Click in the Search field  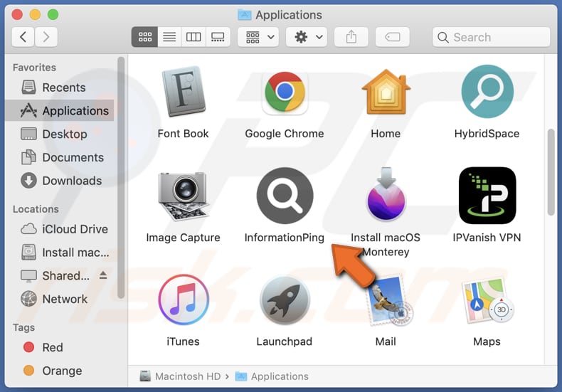pyautogui.click(x=491, y=37)
